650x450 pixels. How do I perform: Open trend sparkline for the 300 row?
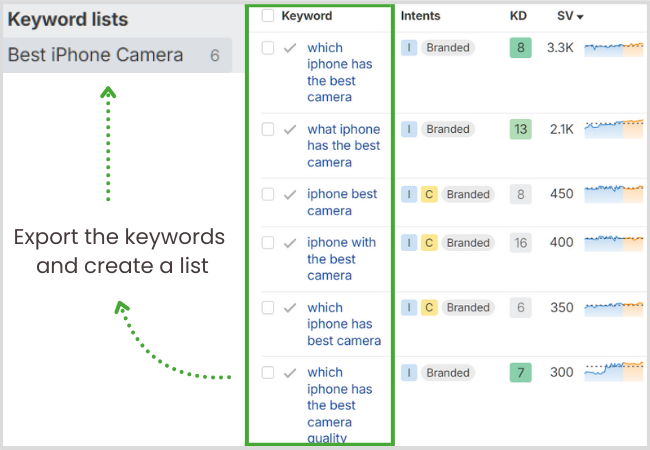coord(614,371)
